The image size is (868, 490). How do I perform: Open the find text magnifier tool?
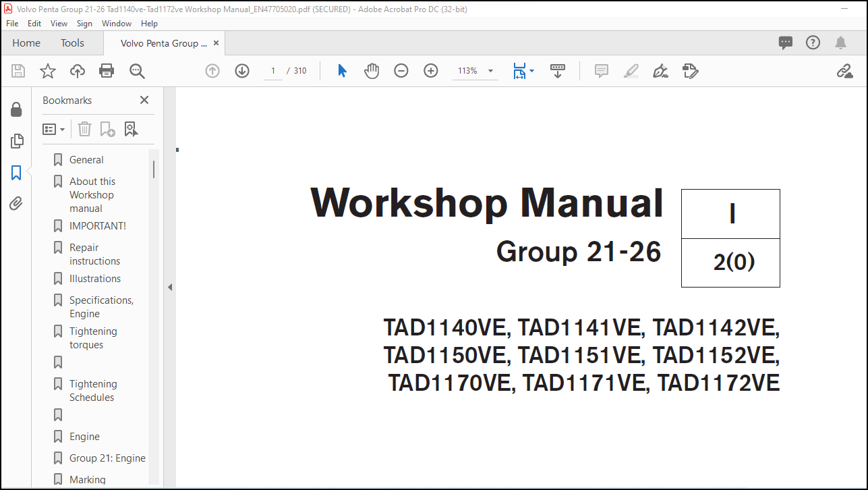(x=137, y=71)
